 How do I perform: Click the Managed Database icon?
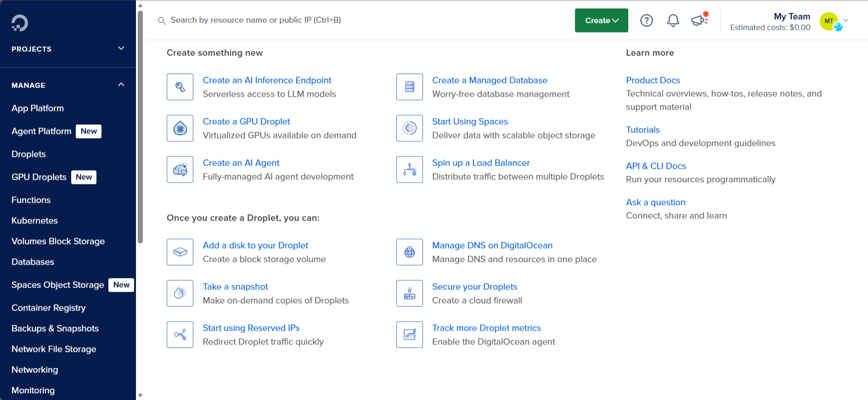pyautogui.click(x=410, y=87)
